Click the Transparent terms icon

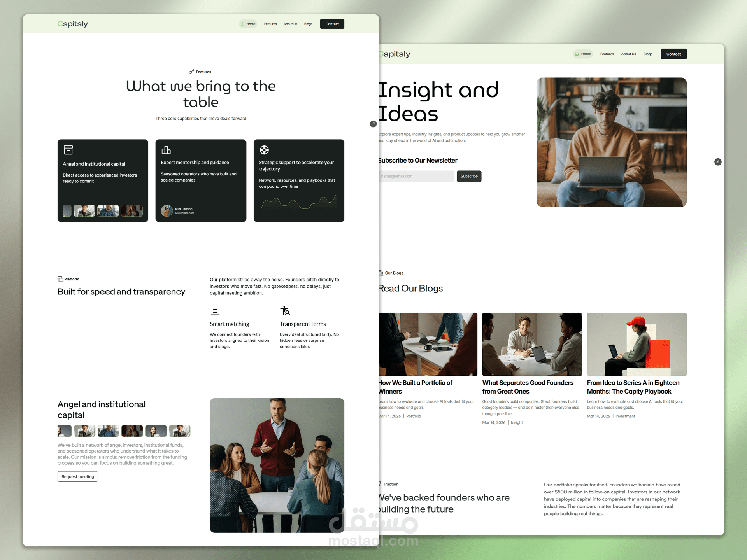tap(285, 311)
